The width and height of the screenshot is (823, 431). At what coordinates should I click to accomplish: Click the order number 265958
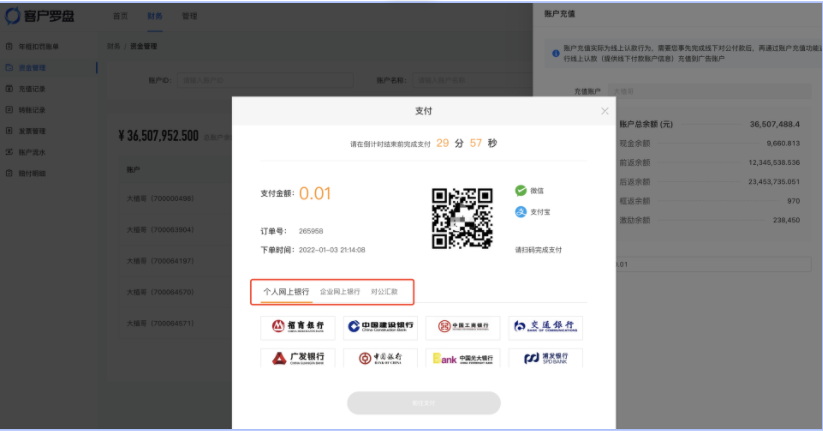coord(311,231)
